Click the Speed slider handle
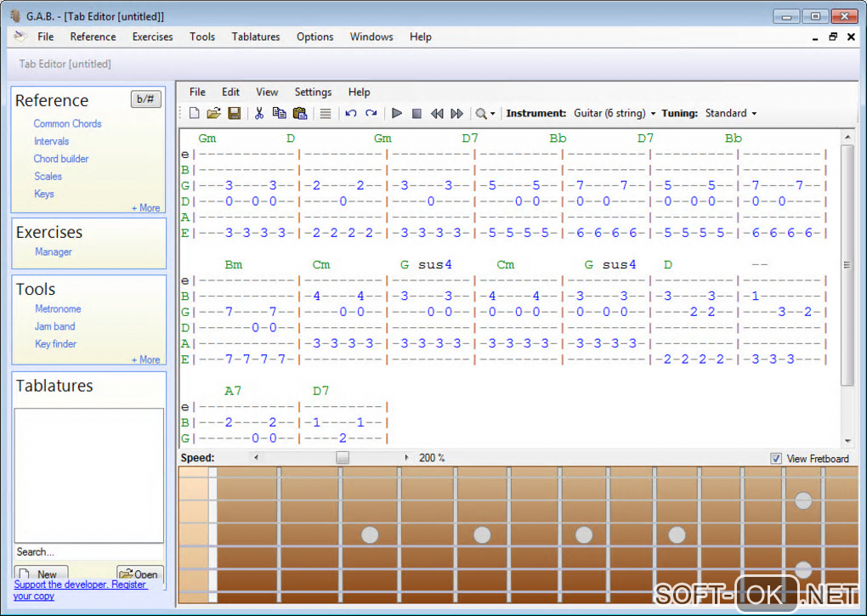Image resolution: width=867 pixels, height=616 pixels. [x=342, y=458]
